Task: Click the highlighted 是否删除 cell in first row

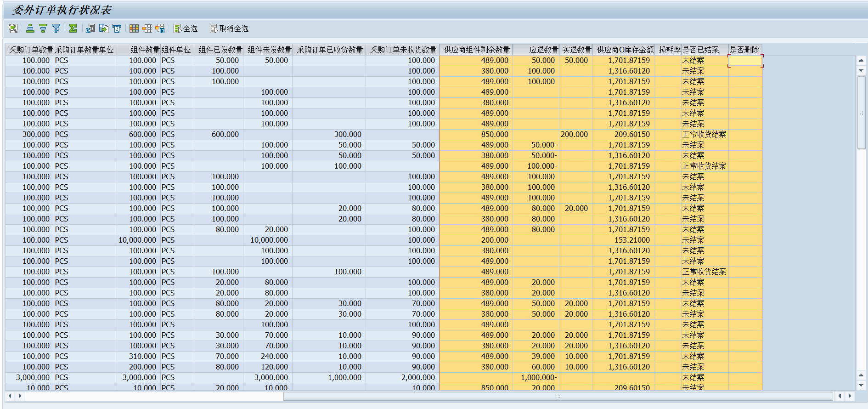Action: click(x=745, y=60)
